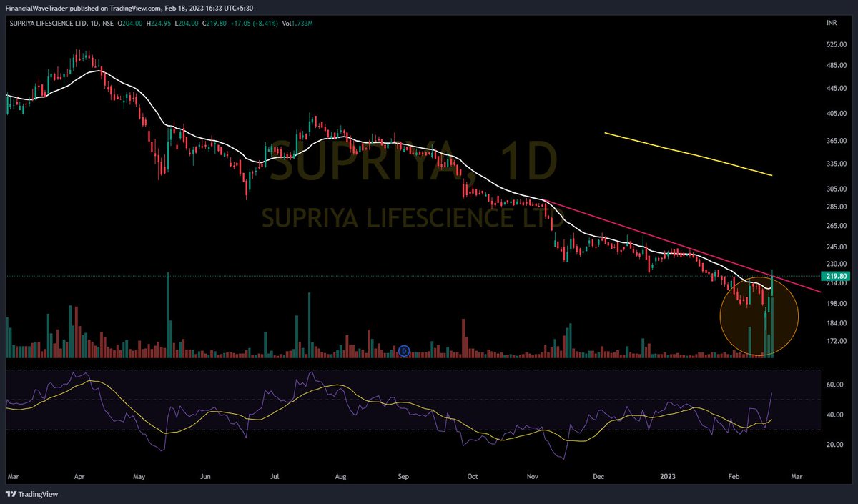The height and width of the screenshot is (504, 858).
Task: Click the current price label 219.80
Action: point(835,276)
